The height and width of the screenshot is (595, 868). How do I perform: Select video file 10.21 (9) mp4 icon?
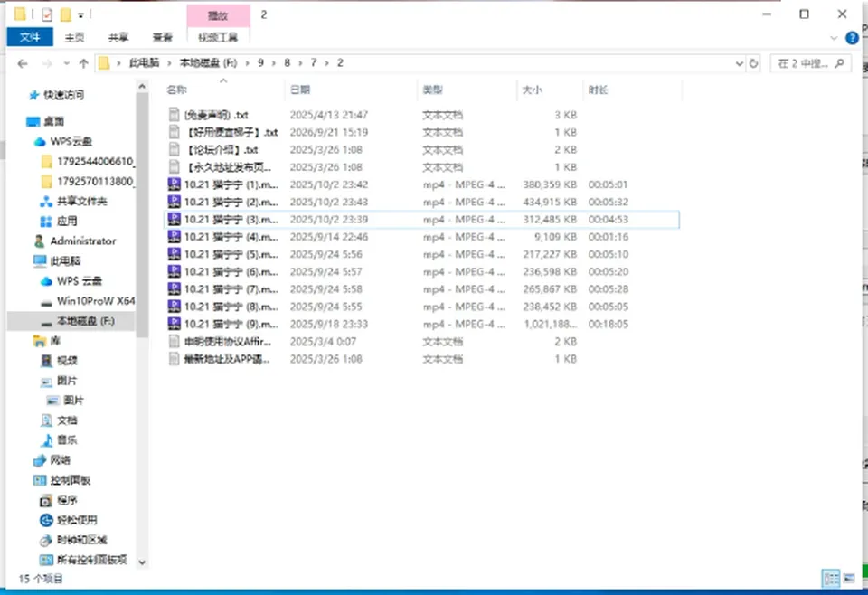click(x=175, y=324)
